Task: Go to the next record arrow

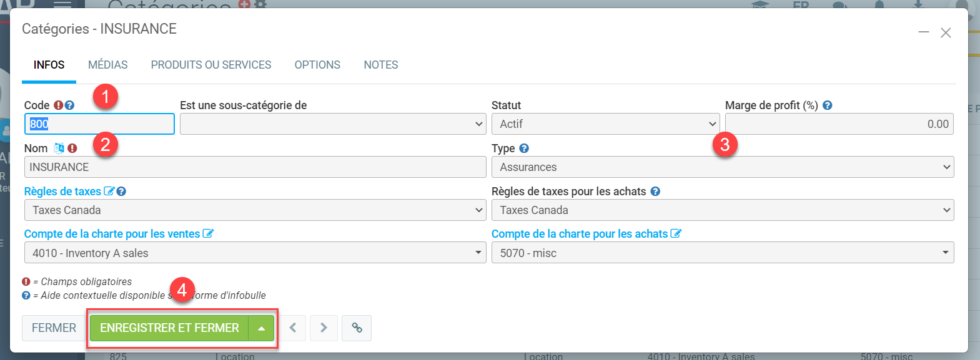Action: 324,328
